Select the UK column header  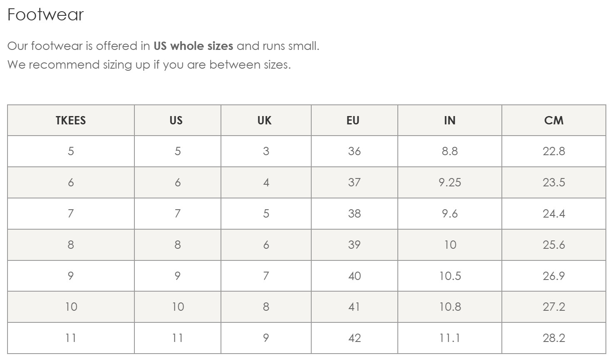[x=266, y=120]
